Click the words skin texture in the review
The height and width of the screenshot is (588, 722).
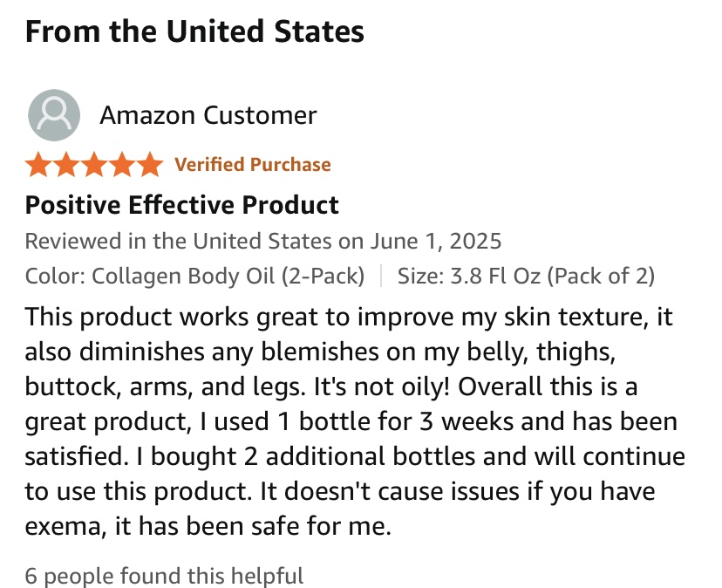coord(571,316)
